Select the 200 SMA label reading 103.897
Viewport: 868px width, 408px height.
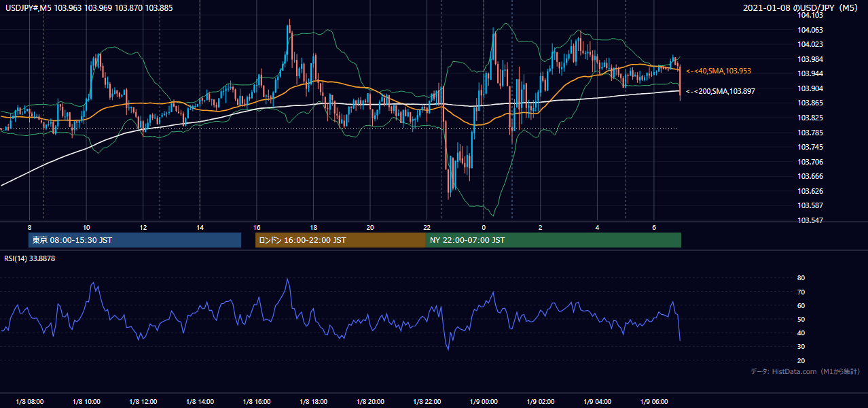tap(721, 91)
